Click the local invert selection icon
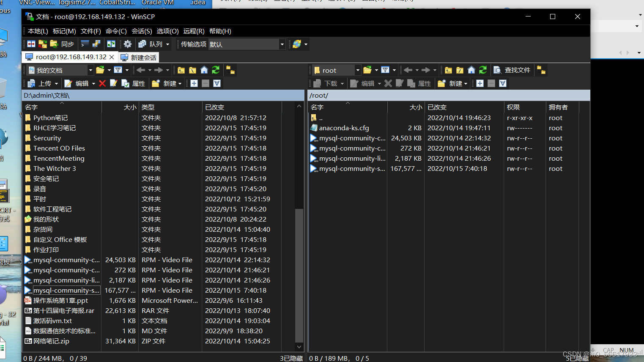This screenshot has height=362, width=644. tap(217, 83)
